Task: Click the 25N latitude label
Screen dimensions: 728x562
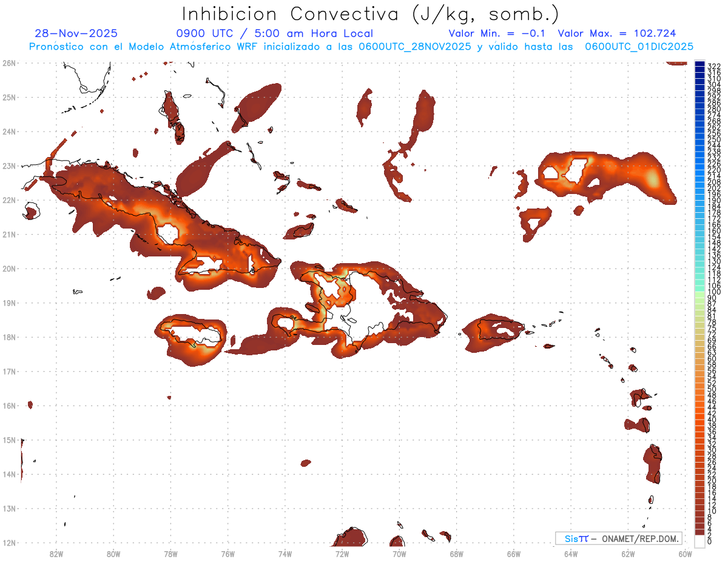Action: 8,97
